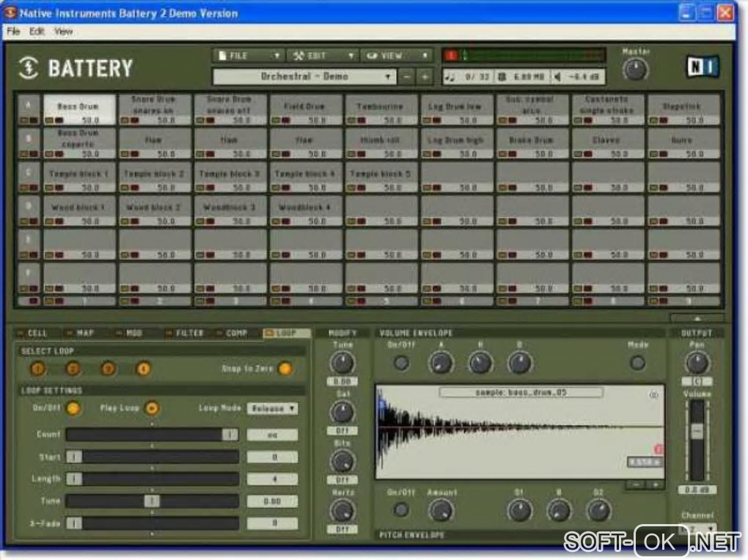Collapse the edit pane with arrow
This screenshot has height=560, width=748.
[697, 318]
